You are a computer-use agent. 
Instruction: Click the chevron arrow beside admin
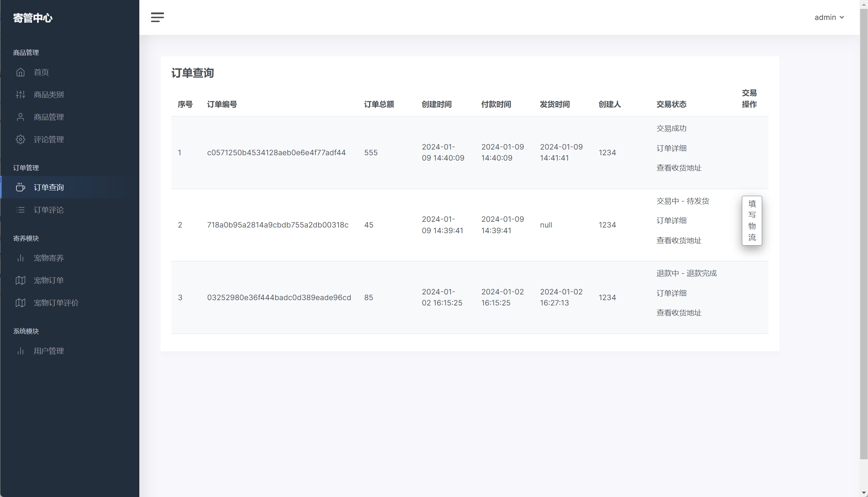(x=842, y=17)
